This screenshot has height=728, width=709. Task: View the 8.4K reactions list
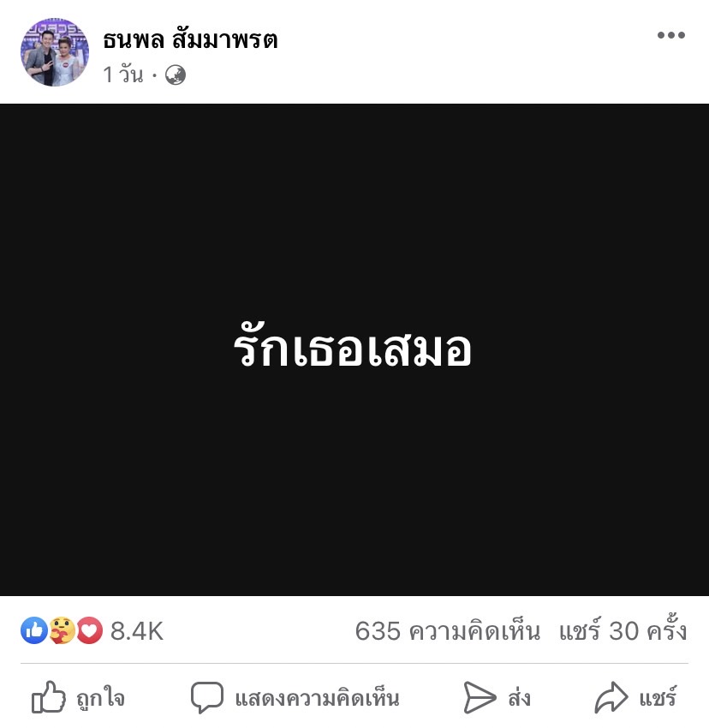136,631
